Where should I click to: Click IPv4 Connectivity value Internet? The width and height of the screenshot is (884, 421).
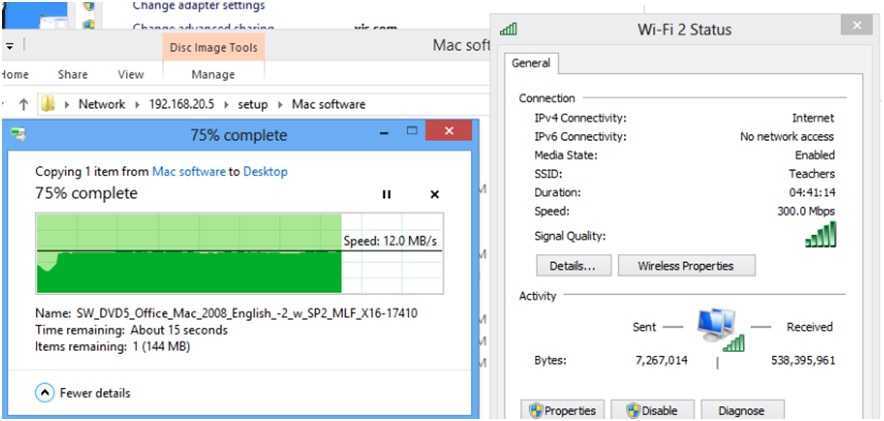click(812, 118)
